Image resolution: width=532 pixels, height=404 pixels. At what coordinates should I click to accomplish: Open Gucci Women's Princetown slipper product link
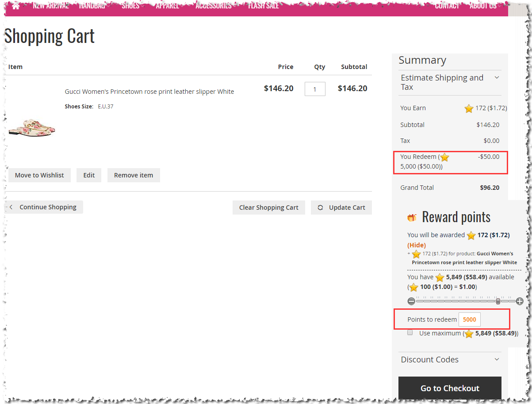149,92
